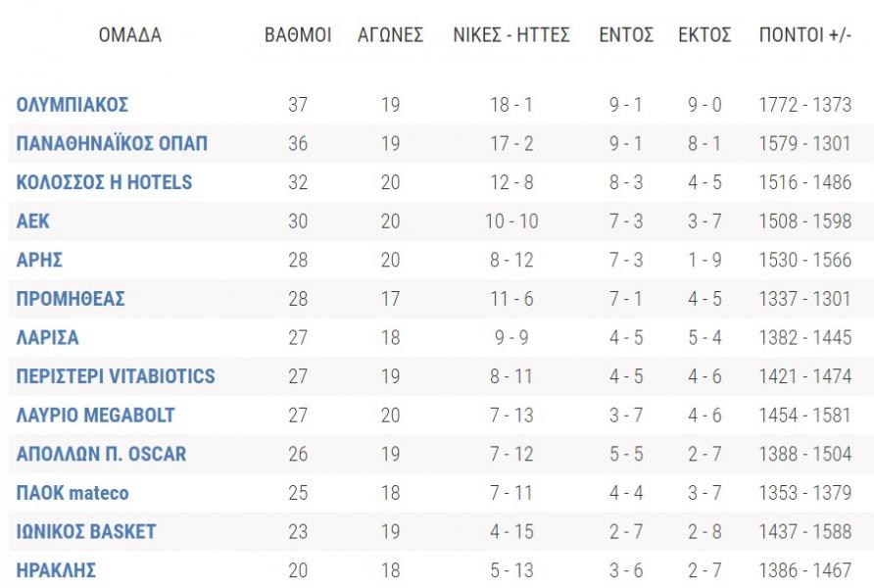The image size is (874, 588).
Task: Open the ΑΠΟΛΛΩΝ Π. OSCAR team link
Action: [x=101, y=455]
